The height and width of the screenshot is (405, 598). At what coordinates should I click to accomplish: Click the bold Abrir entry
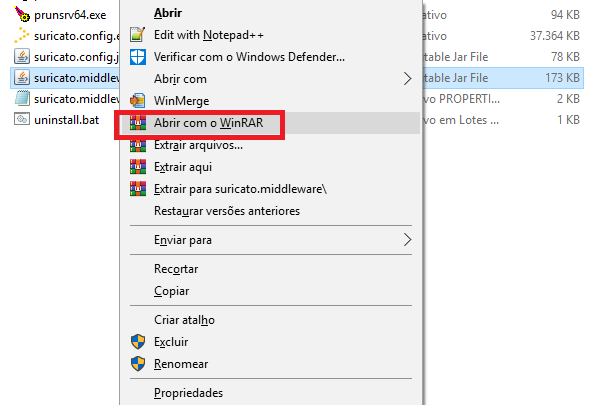168,13
